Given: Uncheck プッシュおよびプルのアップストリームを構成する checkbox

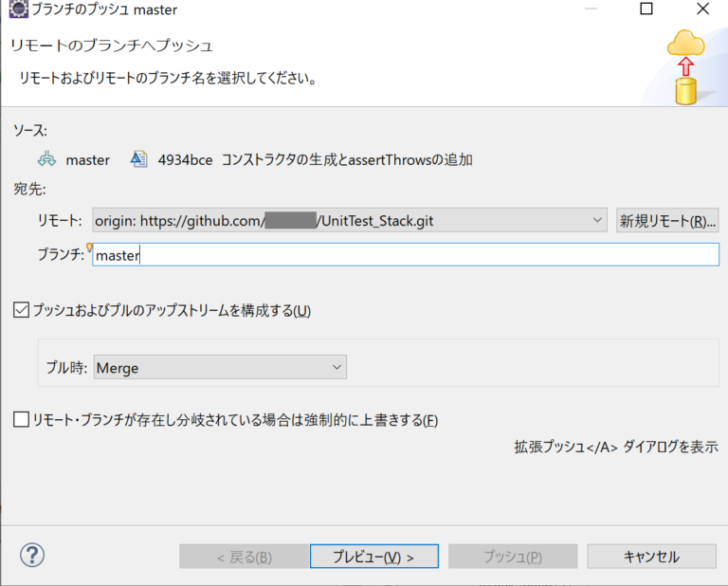Looking at the screenshot, I should point(22,310).
